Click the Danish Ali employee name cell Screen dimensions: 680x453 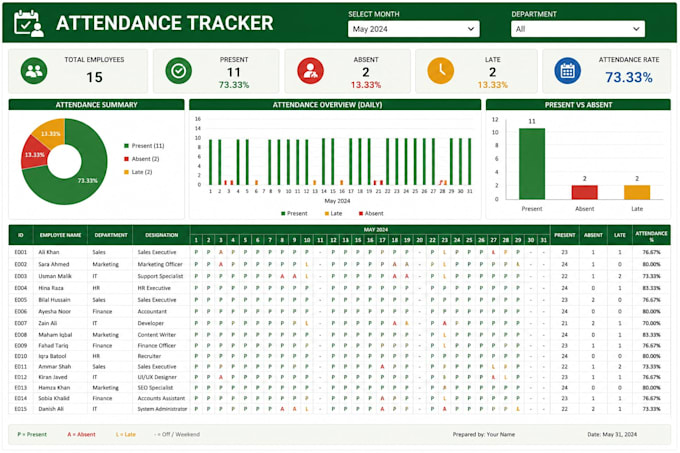click(51, 409)
